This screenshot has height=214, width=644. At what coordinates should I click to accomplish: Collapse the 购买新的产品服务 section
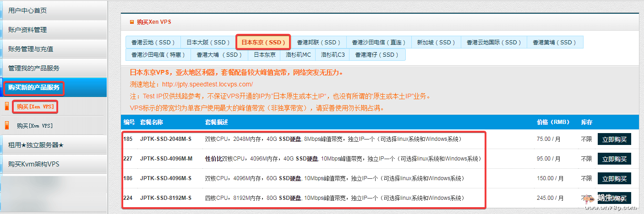[x=34, y=87]
